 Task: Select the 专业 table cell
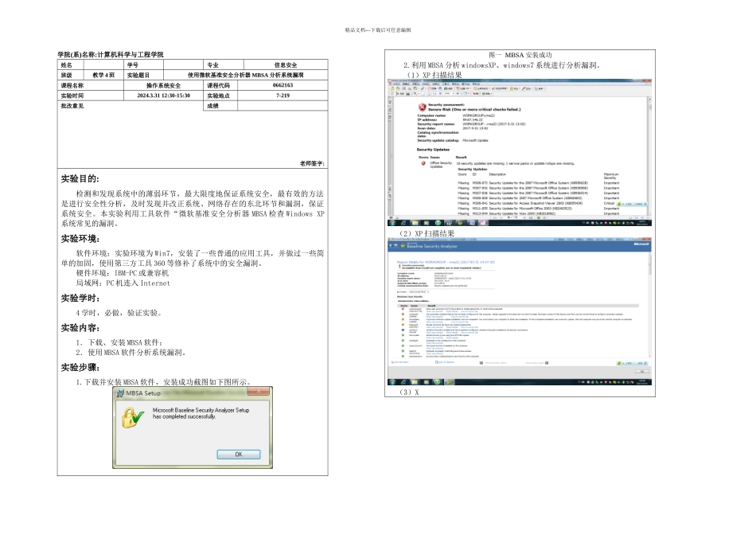pyautogui.click(x=224, y=64)
